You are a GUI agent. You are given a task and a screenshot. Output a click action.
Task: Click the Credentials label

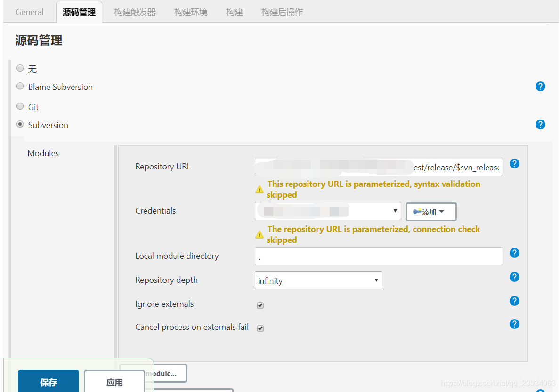pos(155,211)
